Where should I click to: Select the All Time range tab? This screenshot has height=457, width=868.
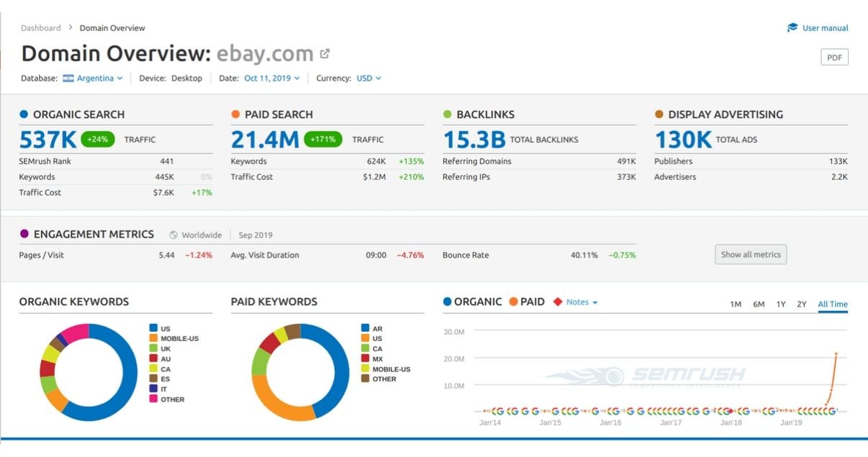tap(833, 304)
